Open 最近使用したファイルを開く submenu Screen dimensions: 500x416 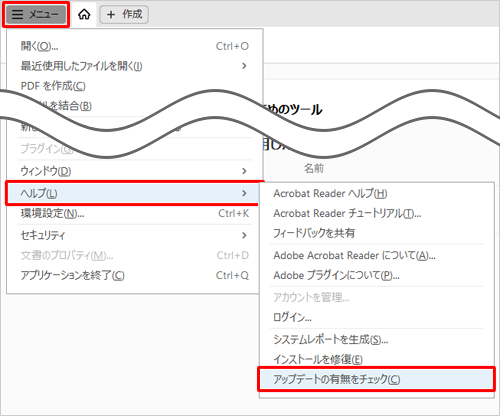135,66
